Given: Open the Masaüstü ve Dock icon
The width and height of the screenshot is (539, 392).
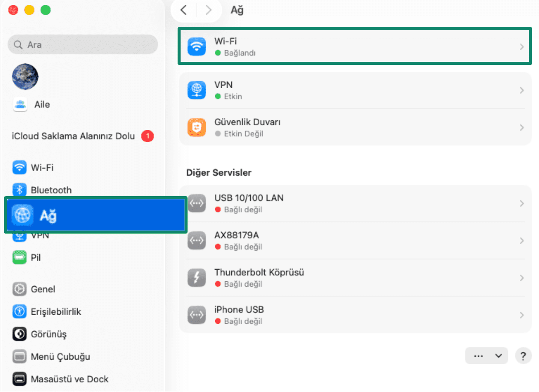Looking at the screenshot, I should click(x=19, y=379).
